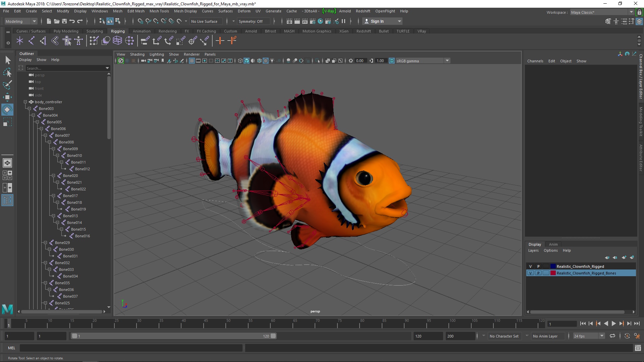Select Bone012 in the Outliner

click(82, 169)
